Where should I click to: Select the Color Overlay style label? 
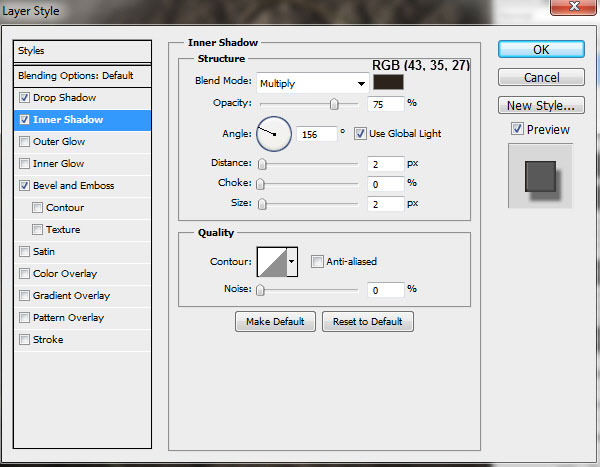65,274
